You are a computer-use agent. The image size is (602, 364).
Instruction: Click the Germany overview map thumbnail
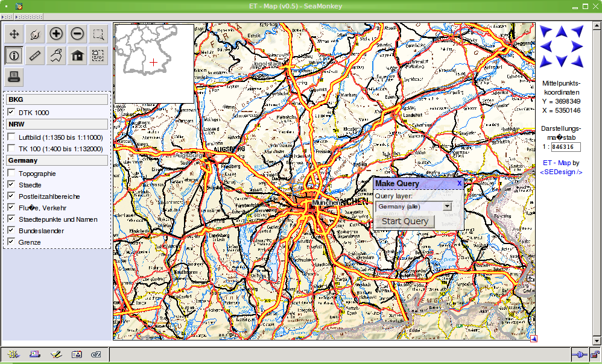[154, 63]
